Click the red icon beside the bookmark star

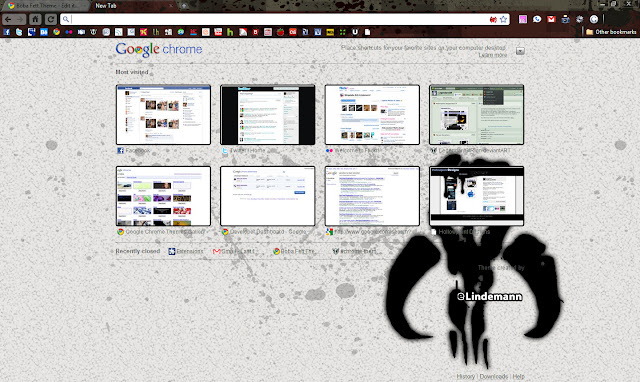493,19
